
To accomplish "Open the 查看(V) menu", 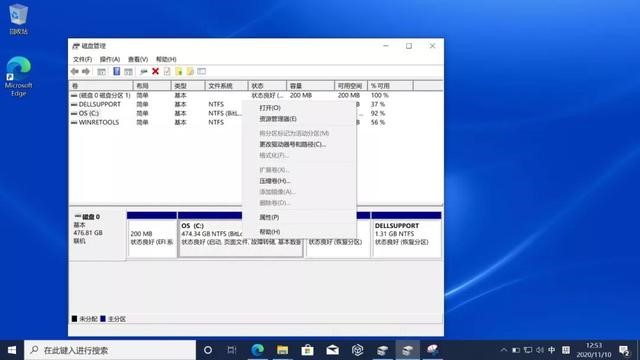I will pyautogui.click(x=138, y=59).
